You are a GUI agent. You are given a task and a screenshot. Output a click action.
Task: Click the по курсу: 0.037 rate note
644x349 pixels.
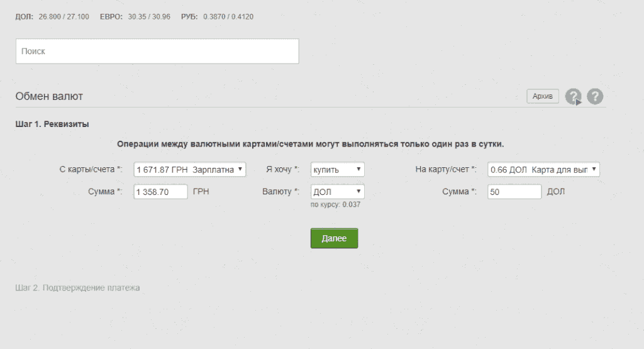[x=335, y=204]
